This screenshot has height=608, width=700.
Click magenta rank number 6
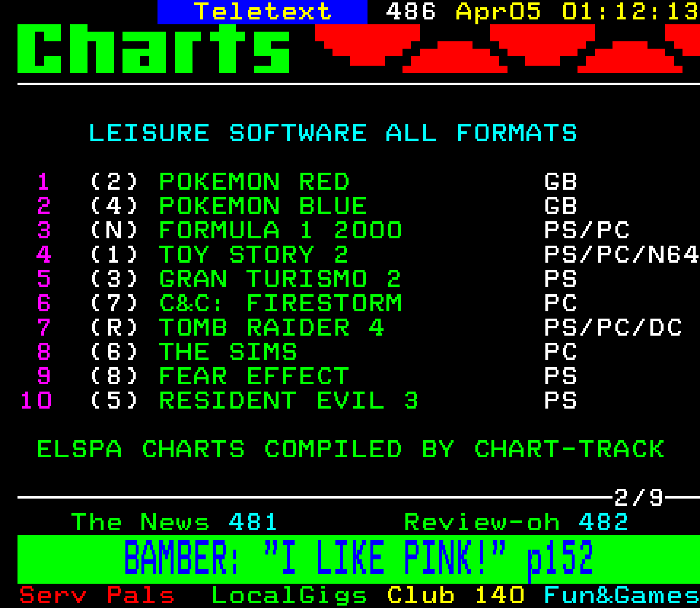(44, 304)
